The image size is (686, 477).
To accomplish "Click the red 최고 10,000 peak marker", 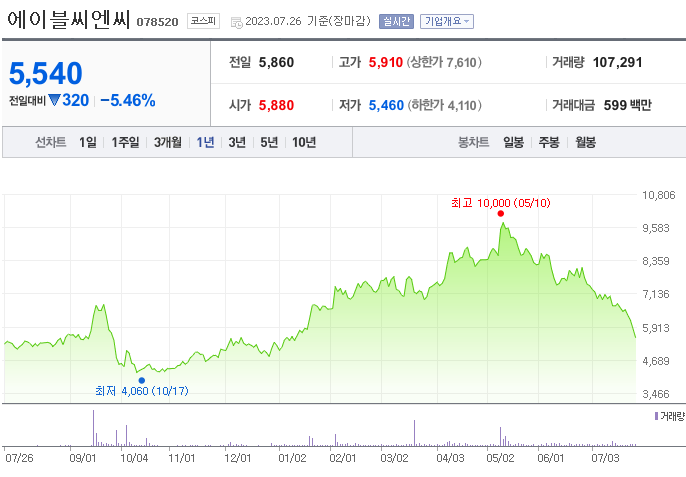I will point(500,214).
